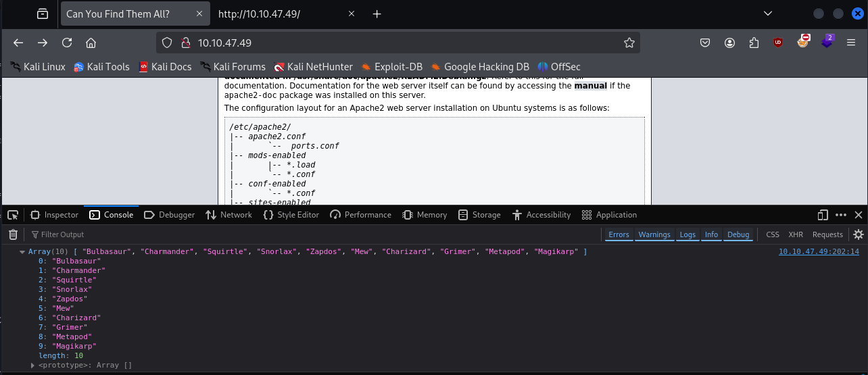Open the Performance panel tab

tap(360, 215)
